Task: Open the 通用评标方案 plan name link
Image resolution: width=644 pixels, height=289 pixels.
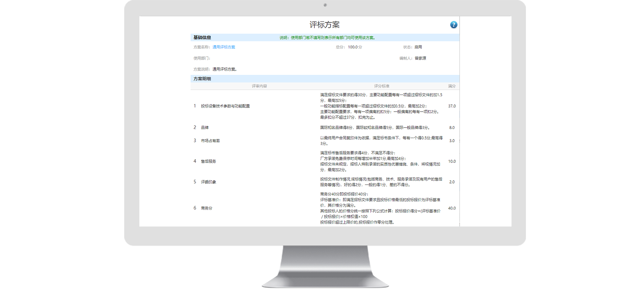Action: point(223,47)
